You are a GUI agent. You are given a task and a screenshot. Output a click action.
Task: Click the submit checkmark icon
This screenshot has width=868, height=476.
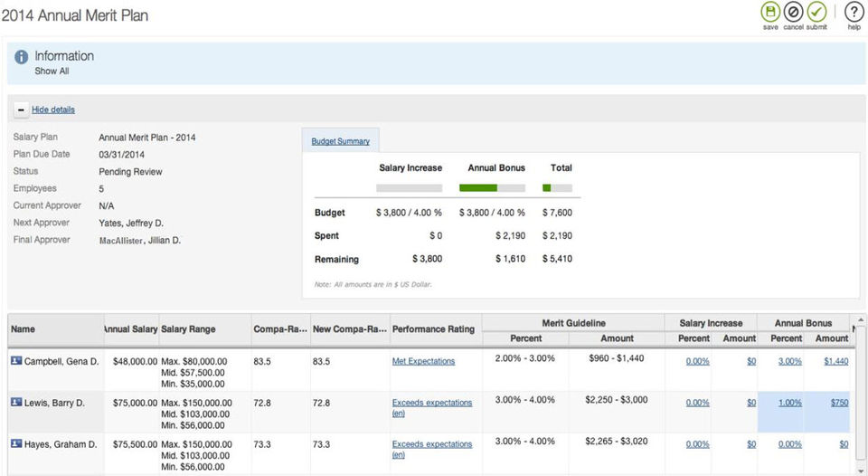point(816,12)
